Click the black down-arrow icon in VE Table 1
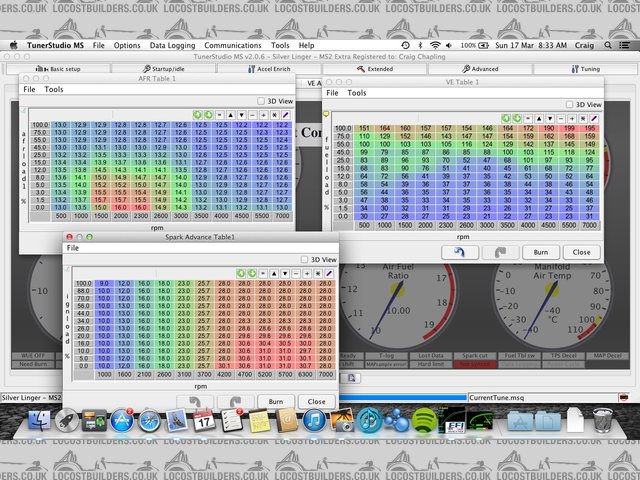 tap(550, 118)
